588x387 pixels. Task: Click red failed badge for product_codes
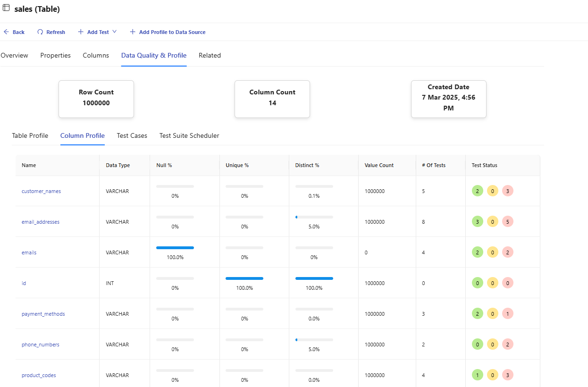[x=508, y=375]
